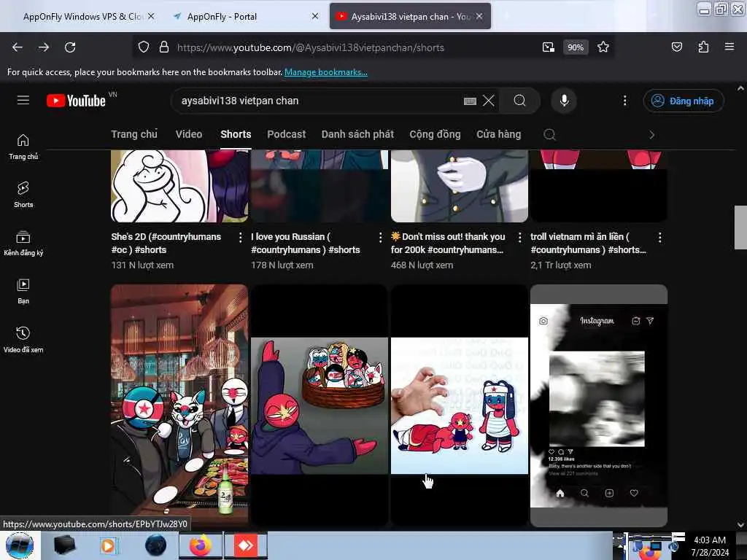Viewport: 747px width, 560px height.
Task: Start voice search with the microphone
Action: [564, 101]
